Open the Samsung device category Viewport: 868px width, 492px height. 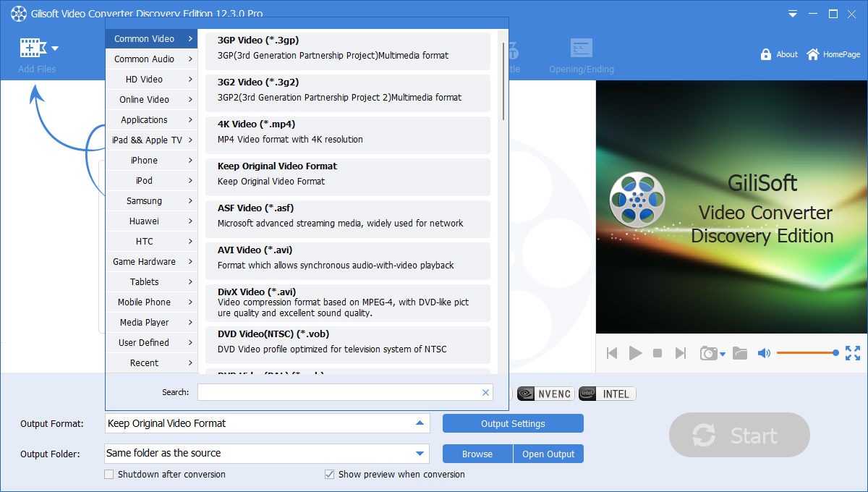pyautogui.click(x=152, y=201)
